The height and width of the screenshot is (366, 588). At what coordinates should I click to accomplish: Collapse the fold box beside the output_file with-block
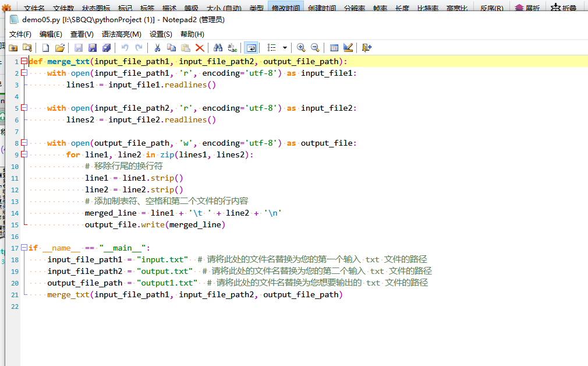(x=24, y=143)
